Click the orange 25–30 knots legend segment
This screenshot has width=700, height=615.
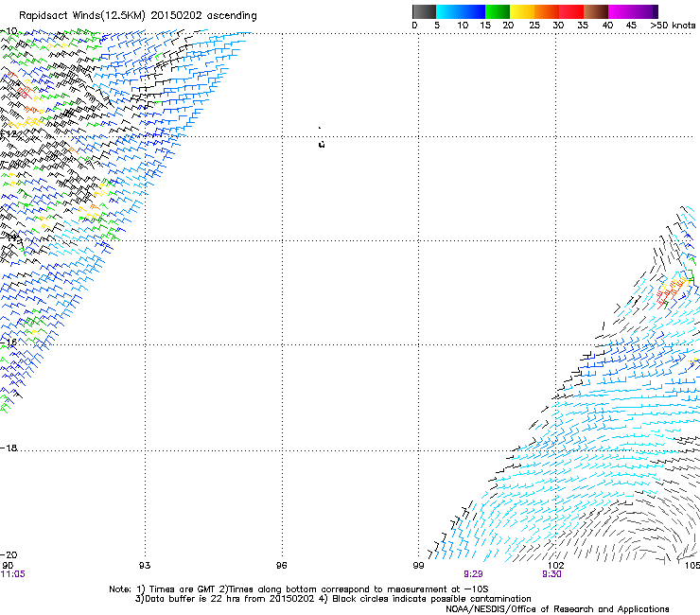pyautogui.click(x=547, y=11)
